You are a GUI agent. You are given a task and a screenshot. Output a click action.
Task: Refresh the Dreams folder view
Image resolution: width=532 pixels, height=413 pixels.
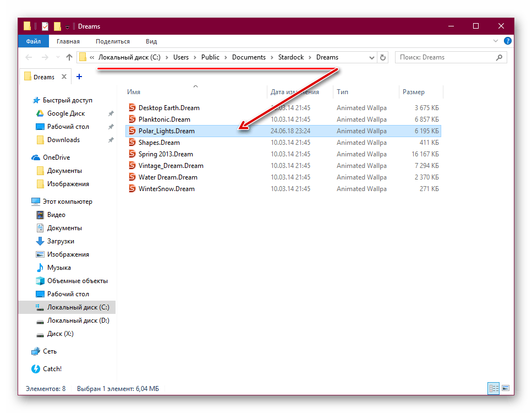[x=383, y=57]
